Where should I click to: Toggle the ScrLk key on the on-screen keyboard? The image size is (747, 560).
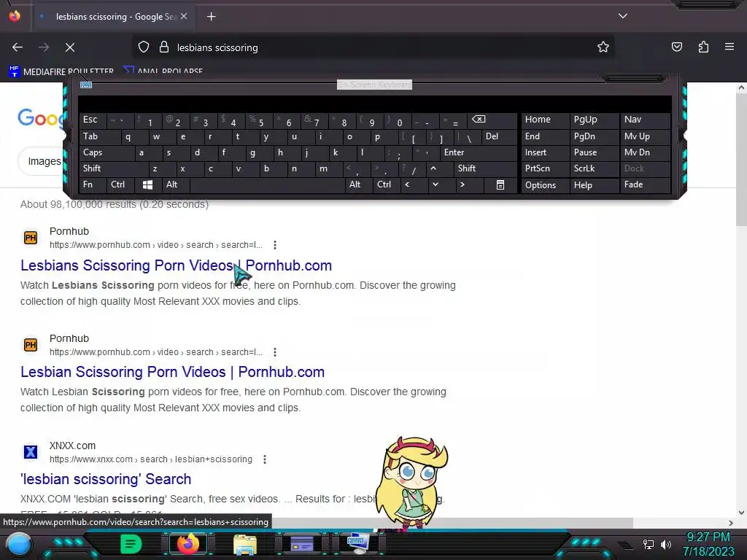pos(593,168)
